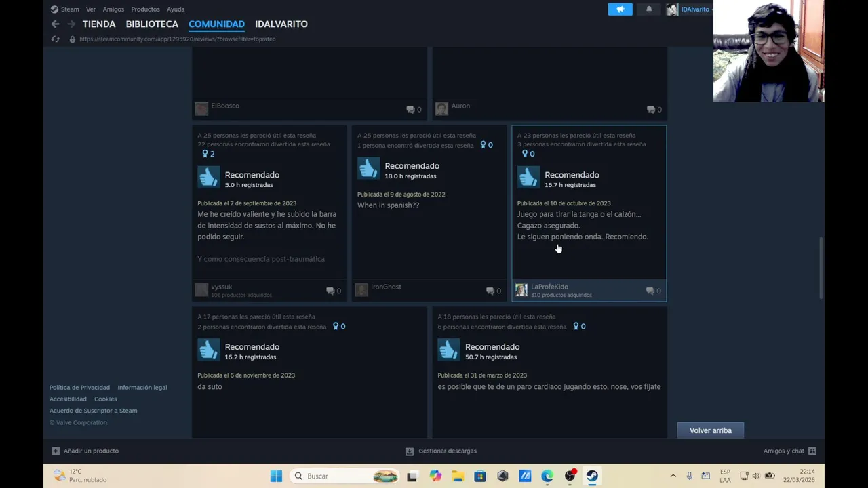Open ElBoosco's profile avatar
Screen dimensions: 868x488
tap(201, 108)
